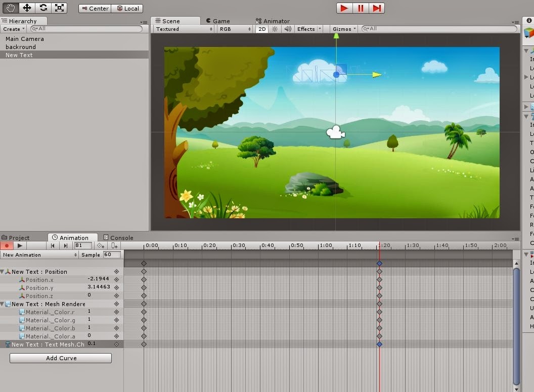Select the Move tool
534x392 pixels.
pos(26,8)
